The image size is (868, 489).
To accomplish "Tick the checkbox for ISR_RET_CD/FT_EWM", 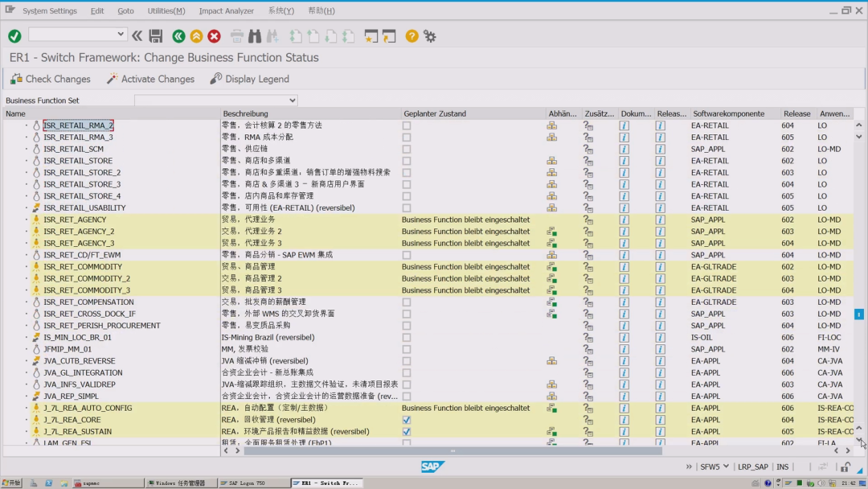I will pos(407,255).
